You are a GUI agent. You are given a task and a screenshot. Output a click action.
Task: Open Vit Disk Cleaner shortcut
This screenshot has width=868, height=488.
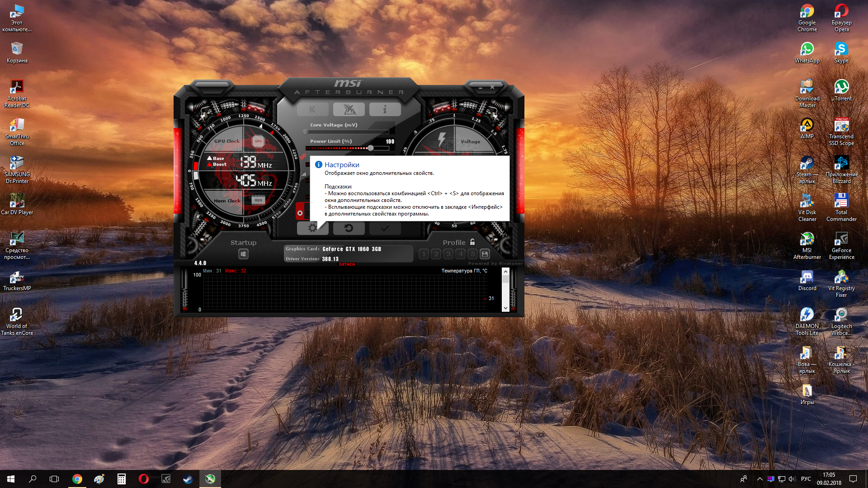(807, 207)
